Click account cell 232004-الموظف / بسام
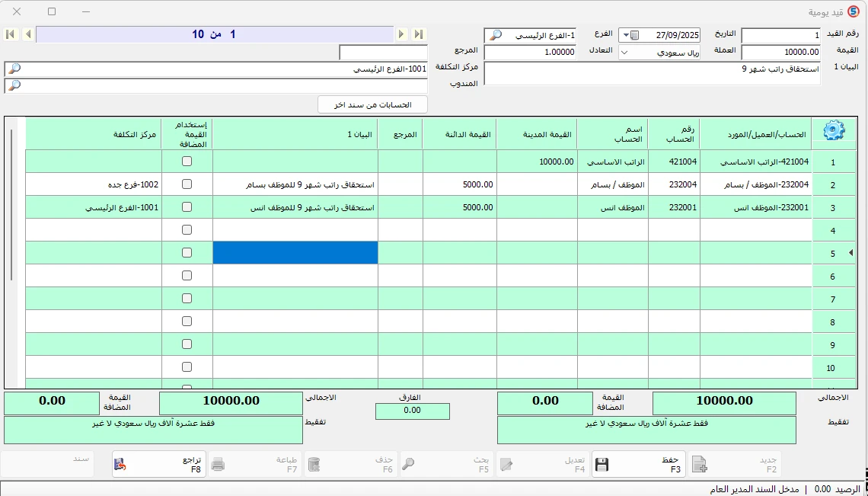Image resolution: width=868 pixels, height=496 pixels. (x=756, y=184)
